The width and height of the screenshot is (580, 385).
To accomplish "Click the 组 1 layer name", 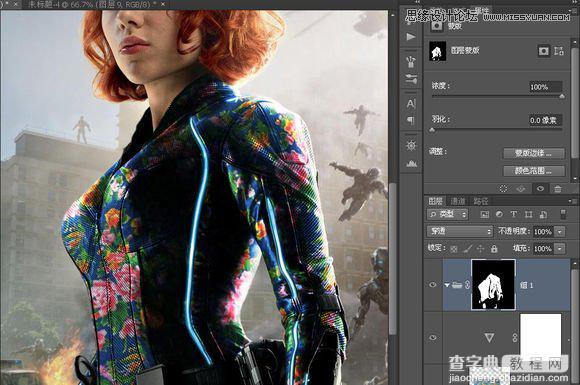I will [526, 285].
